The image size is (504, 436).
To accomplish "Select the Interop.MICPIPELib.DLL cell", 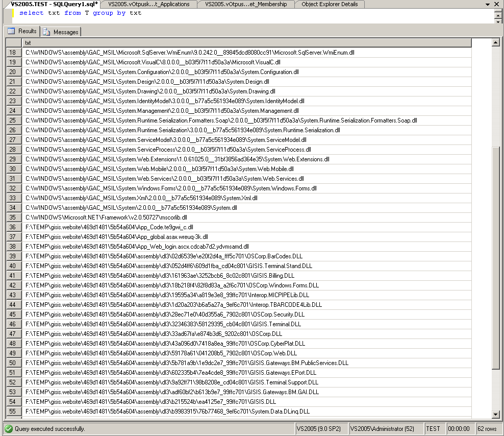I will pos(246,295).
